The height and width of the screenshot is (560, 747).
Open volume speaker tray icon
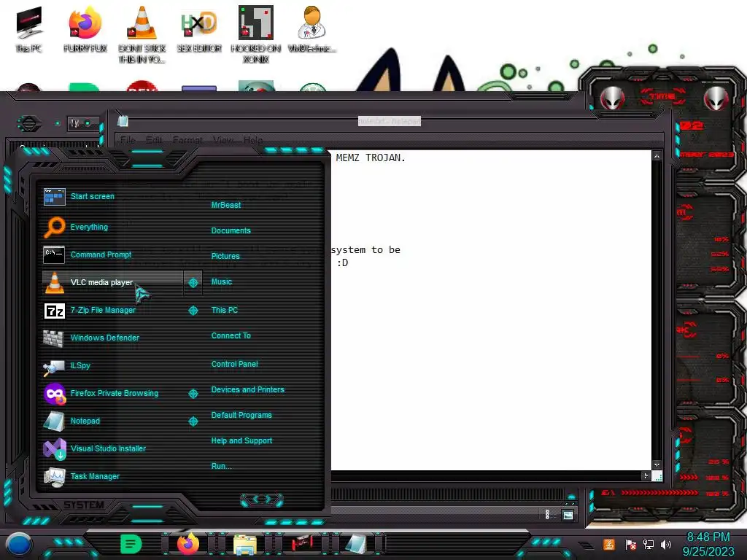(666, 544)
